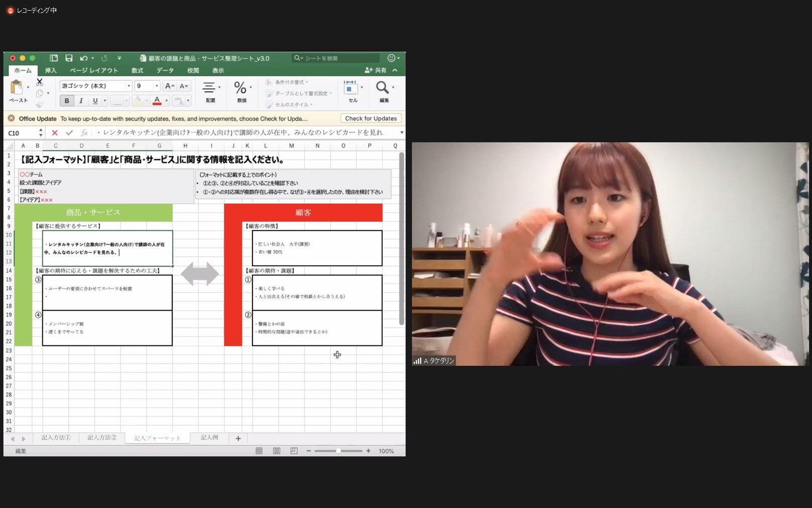This screenshot has width=812, height=508.
Task: Toggle Underline formatting
Action: pyautogui.click(x=95, y=101)
